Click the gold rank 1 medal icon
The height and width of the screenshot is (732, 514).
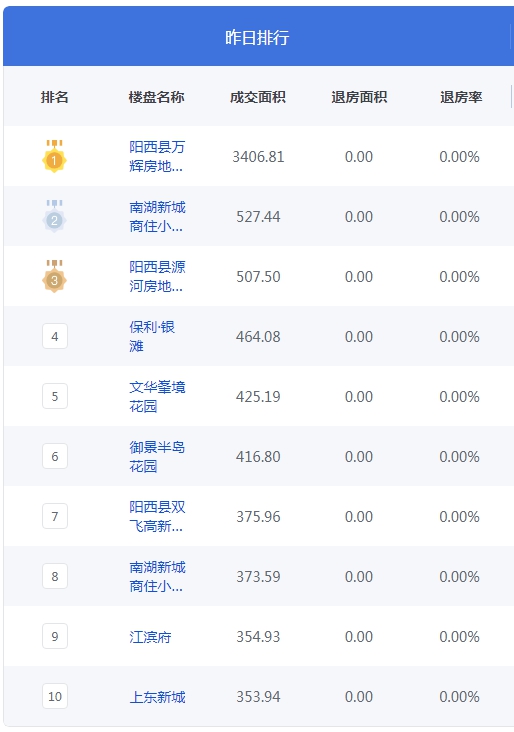pyautogui.click(x=54, y=156)
